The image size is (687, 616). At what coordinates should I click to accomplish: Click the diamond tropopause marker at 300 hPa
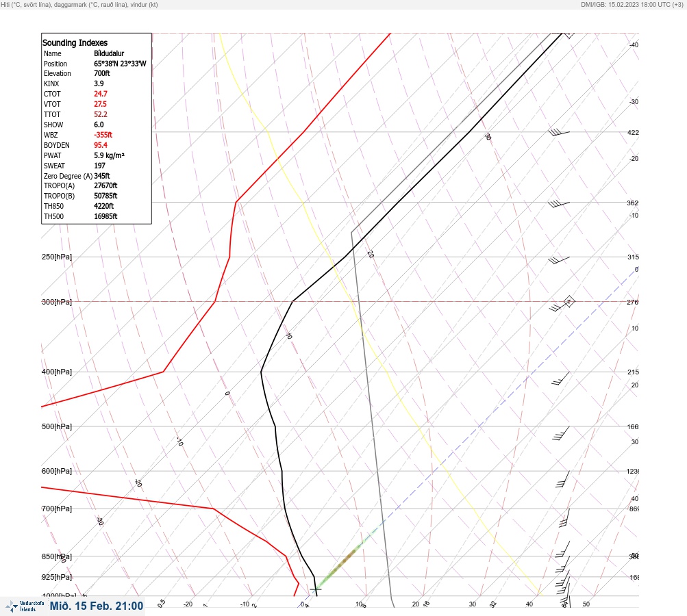(569, 301)
